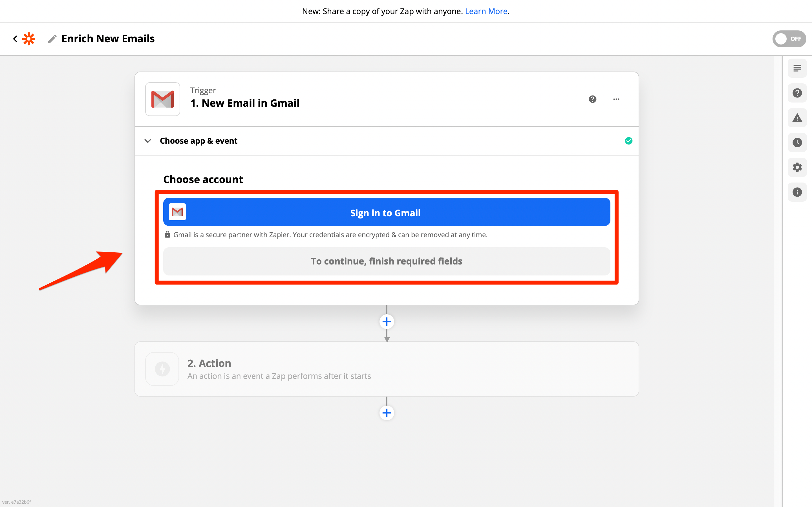The height and width of the screenshot is (507, 812).
Task: Collapse the Choose app & event section
Action: pos(148,141)
